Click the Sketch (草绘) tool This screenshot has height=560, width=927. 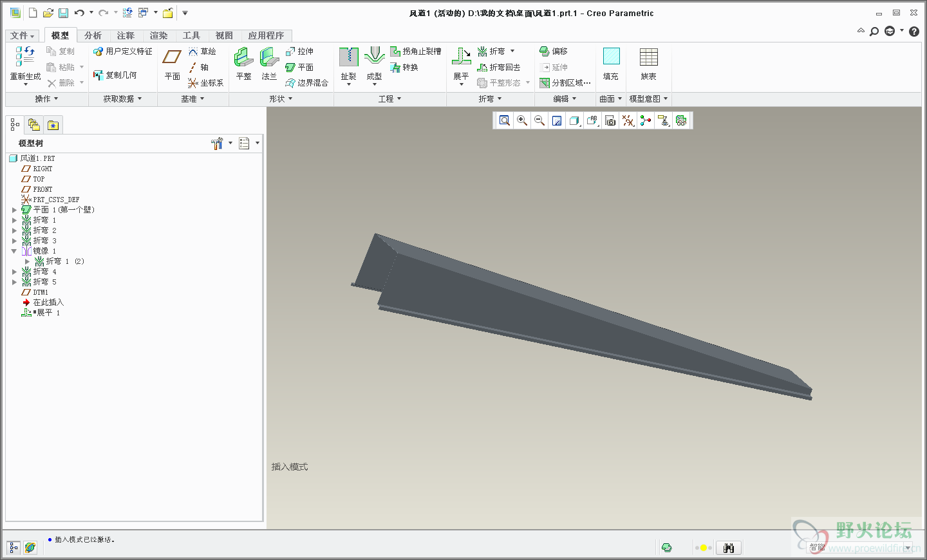point(203,51)
